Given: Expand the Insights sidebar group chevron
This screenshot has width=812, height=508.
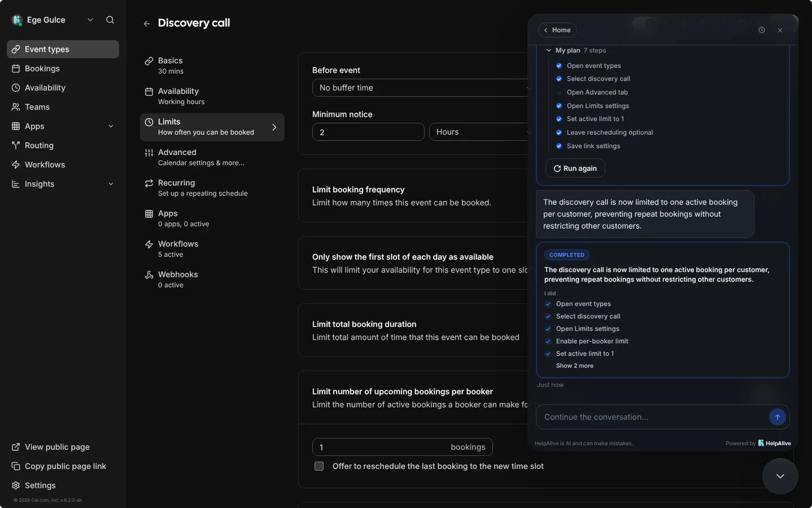Looking at the screenshot, I should coord(111,184).
